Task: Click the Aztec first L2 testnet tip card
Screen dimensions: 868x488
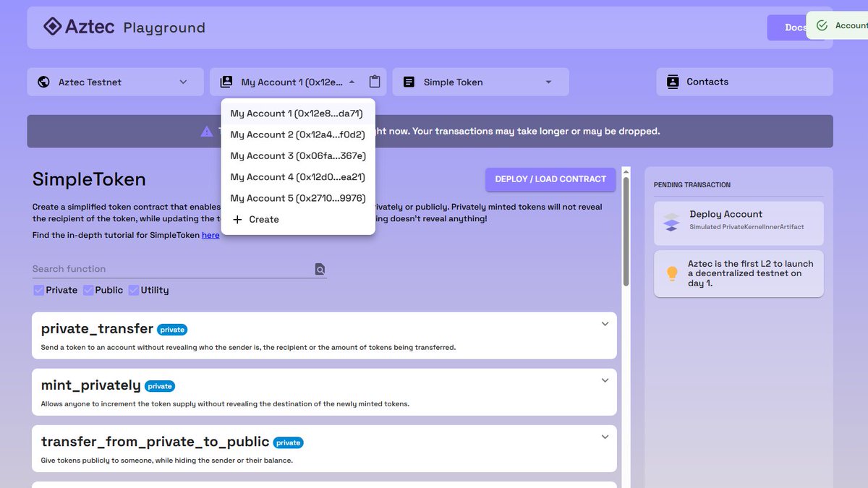Action: click(739, 273)
